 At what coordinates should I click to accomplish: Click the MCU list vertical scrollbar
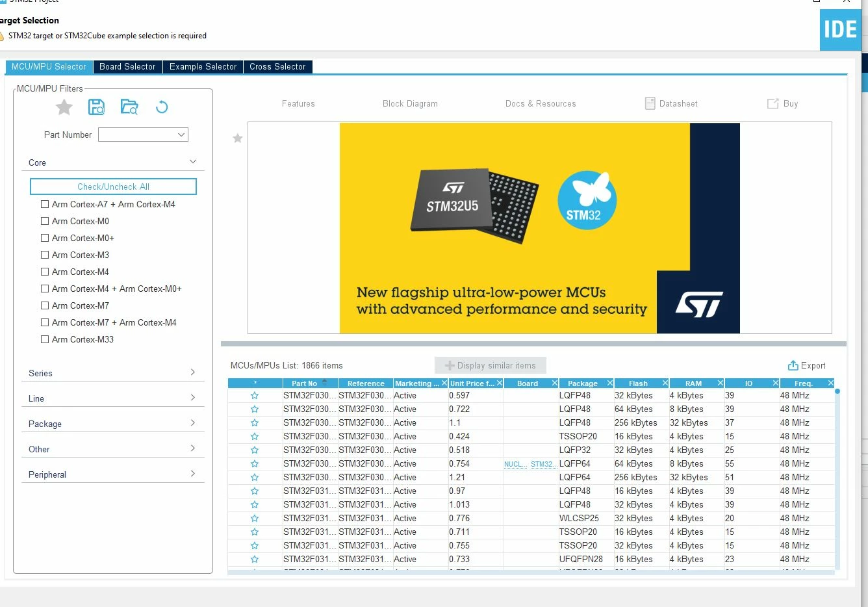pyautogui.click(x=837, y=478)
